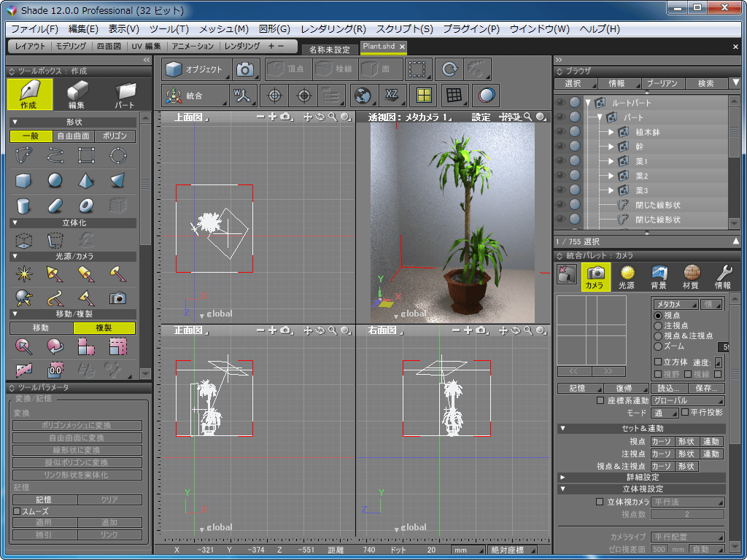Click the four-view grid layout icon
The height and width of the screenshot is (560, 747).
[x=422, y=95]
